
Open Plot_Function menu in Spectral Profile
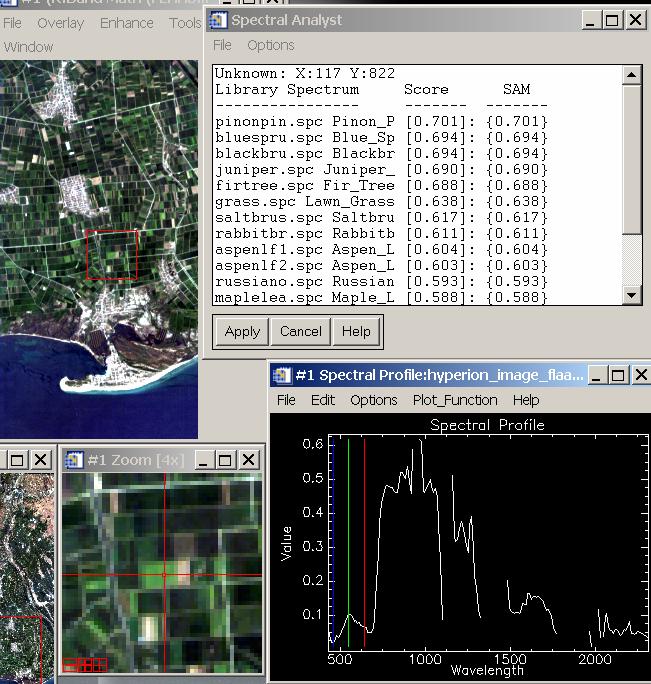[x=455, y=400]
